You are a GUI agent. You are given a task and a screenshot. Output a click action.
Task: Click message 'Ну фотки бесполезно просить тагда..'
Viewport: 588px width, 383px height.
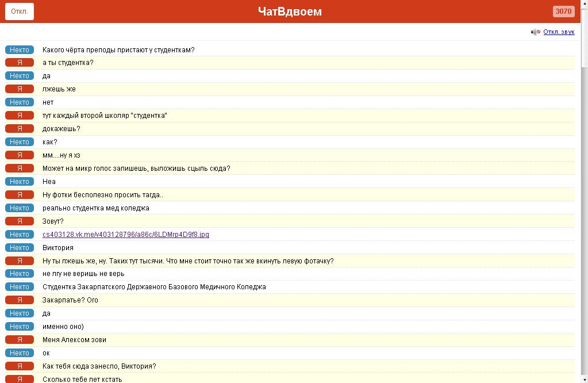pyautogui.click(x=103, y=195)
